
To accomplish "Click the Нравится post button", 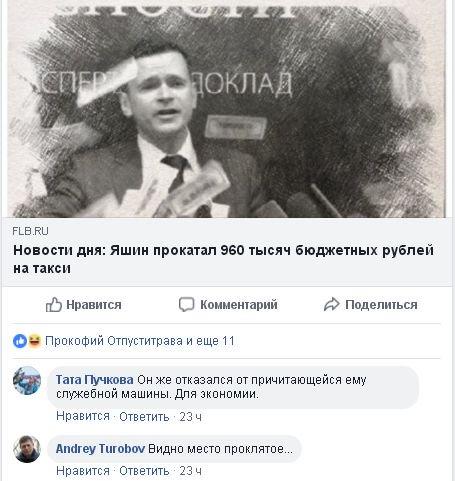I will [x=84, y=305].
